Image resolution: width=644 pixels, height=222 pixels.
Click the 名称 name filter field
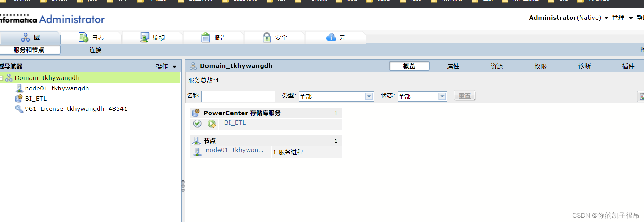pos(238,96)
